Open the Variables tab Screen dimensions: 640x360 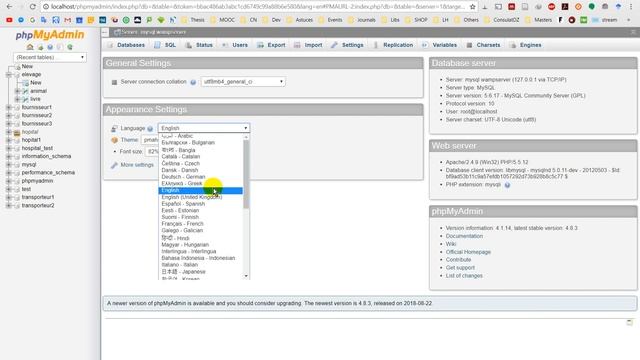pyautogui.click(x=439, y=45)
